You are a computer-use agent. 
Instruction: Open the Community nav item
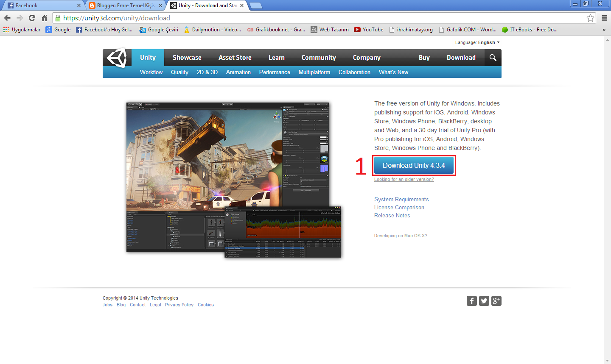point(319,58)
